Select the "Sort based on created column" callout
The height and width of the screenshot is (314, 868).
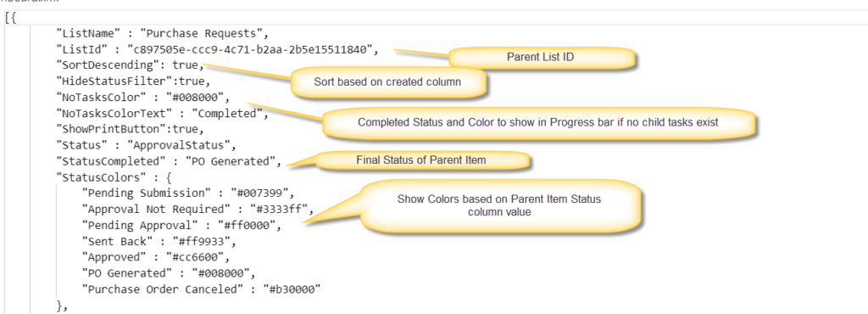(x=389, y=82)
